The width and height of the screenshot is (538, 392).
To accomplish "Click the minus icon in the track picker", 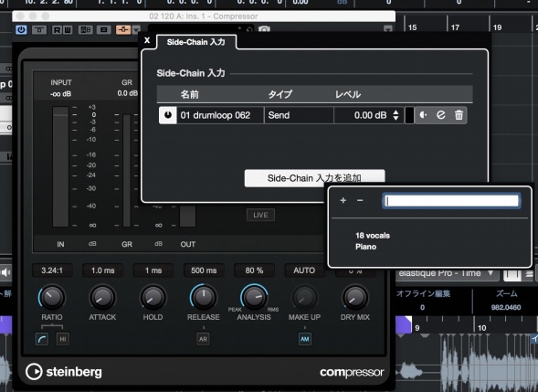I will [360, 200].
